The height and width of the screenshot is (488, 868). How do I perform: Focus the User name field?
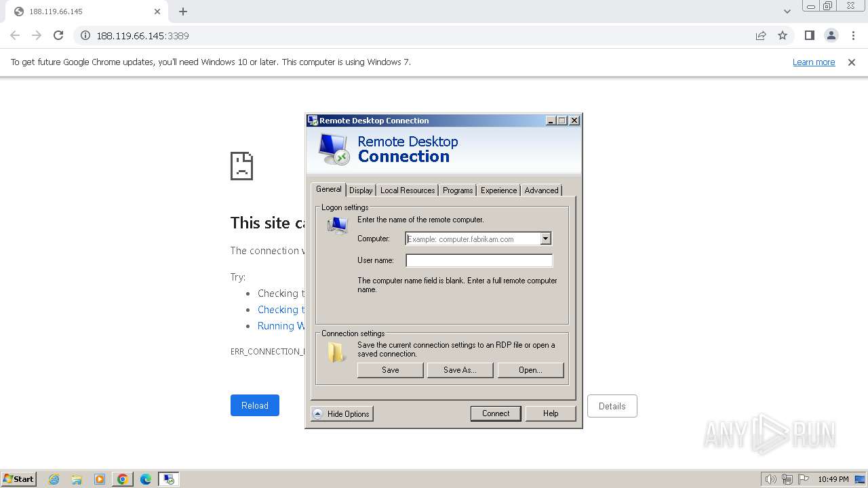click(x=479, y=260)
